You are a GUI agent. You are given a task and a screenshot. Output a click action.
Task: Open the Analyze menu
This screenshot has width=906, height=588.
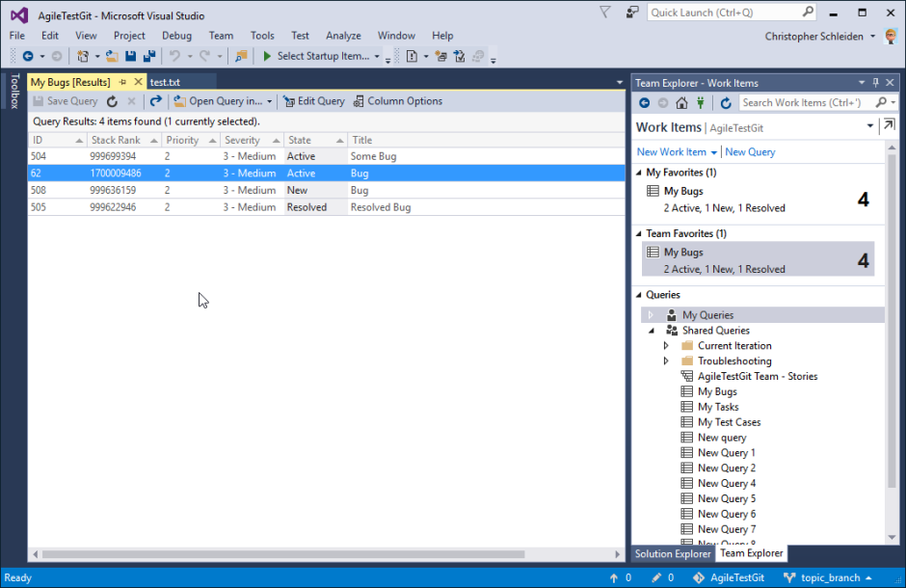tap(343, 36)
